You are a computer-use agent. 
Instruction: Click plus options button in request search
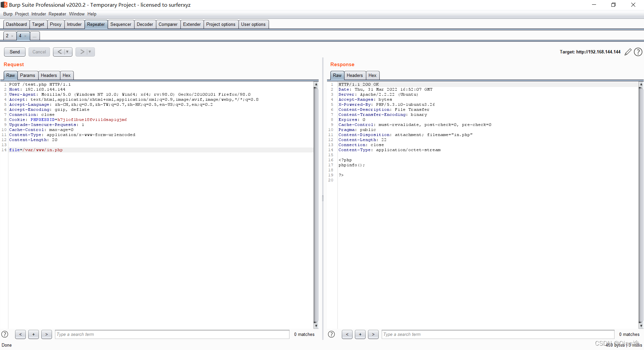[x=34, y=334]
